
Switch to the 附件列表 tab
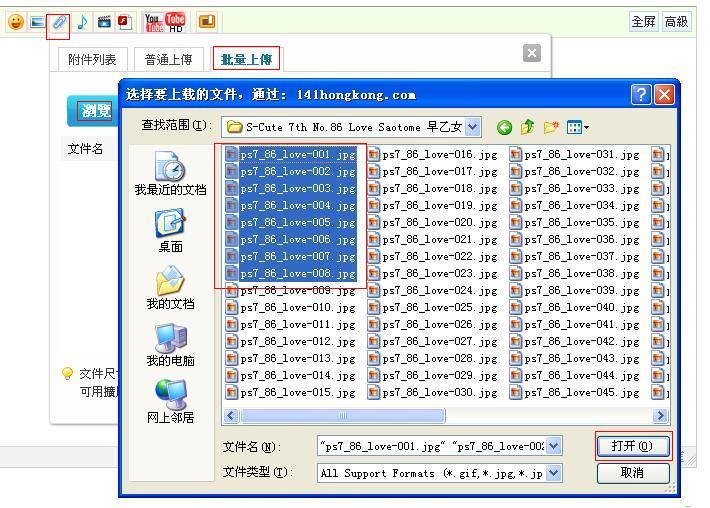click(92, 60)
